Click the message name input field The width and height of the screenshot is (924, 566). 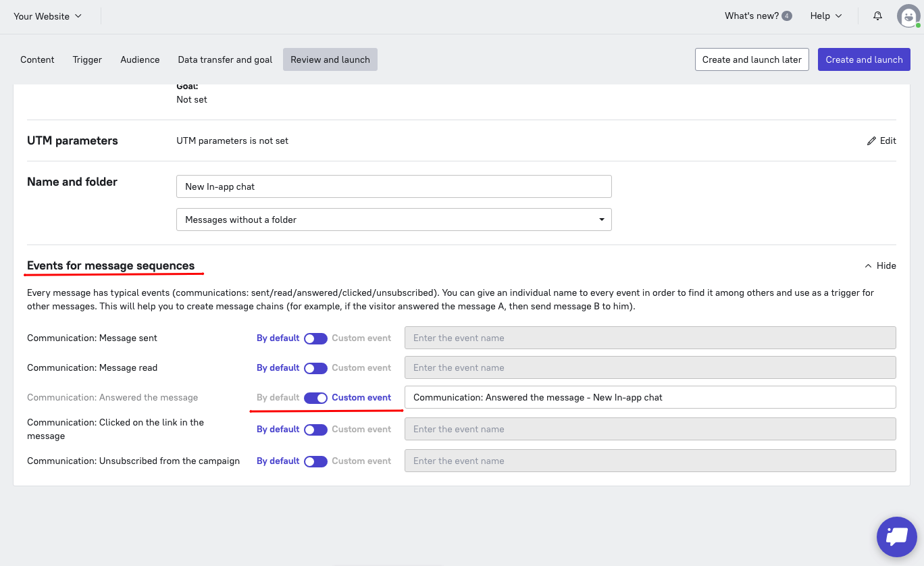(394, 186)
